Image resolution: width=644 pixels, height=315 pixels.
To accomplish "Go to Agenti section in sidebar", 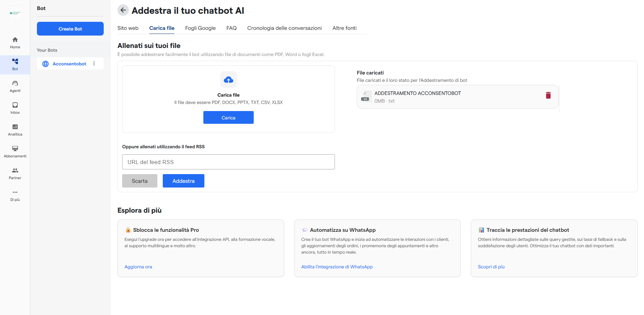I will 15,86.
